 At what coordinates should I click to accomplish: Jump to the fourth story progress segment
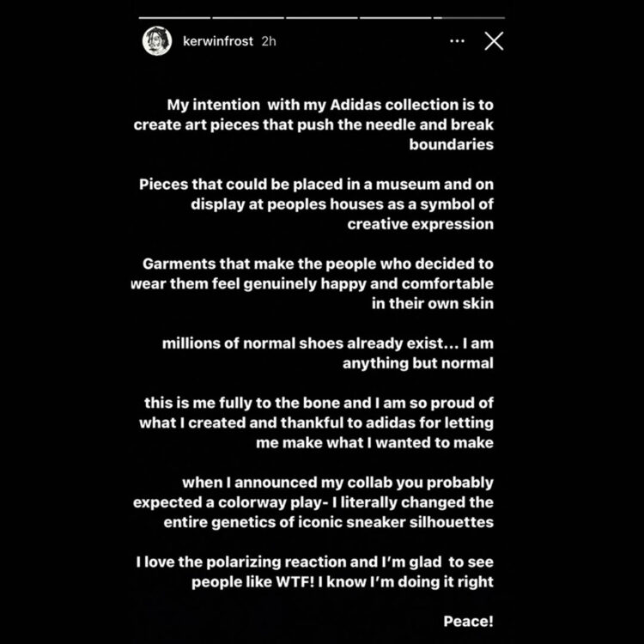[396, 18]
